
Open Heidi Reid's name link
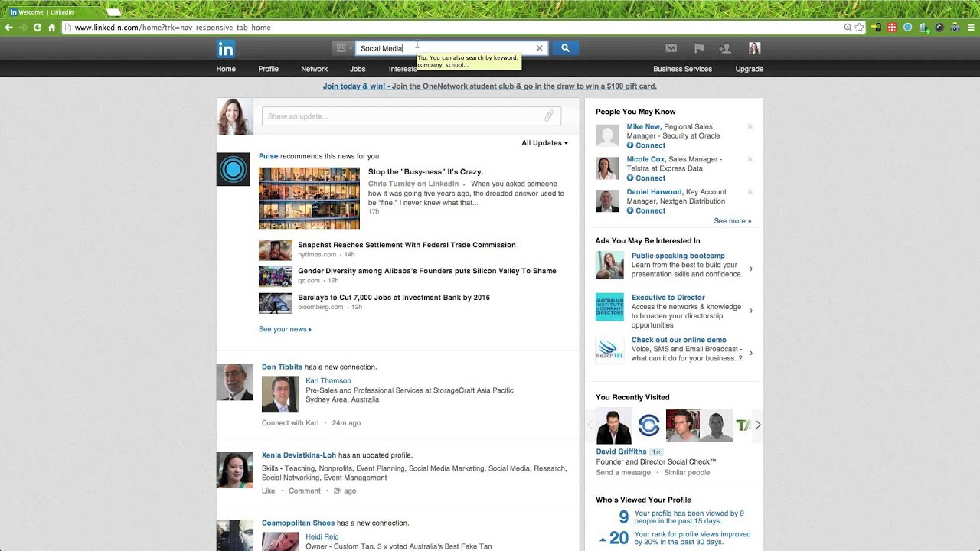322,537
